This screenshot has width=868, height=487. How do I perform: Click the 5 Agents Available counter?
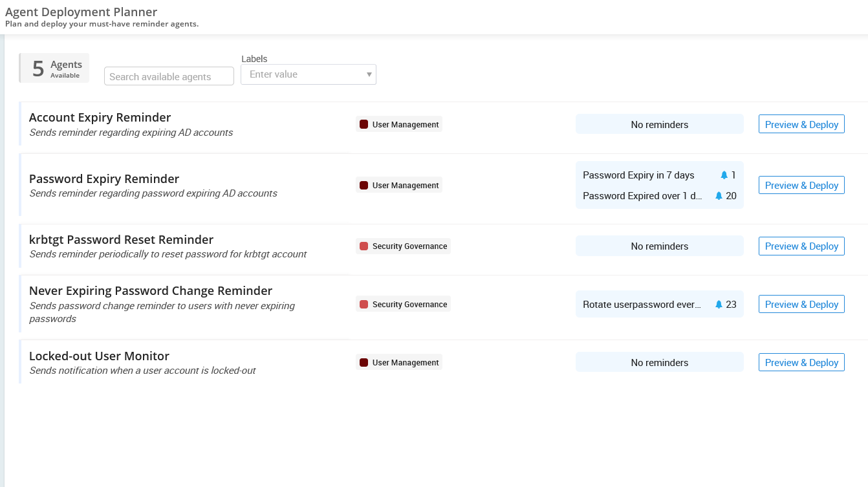[54, 68]
